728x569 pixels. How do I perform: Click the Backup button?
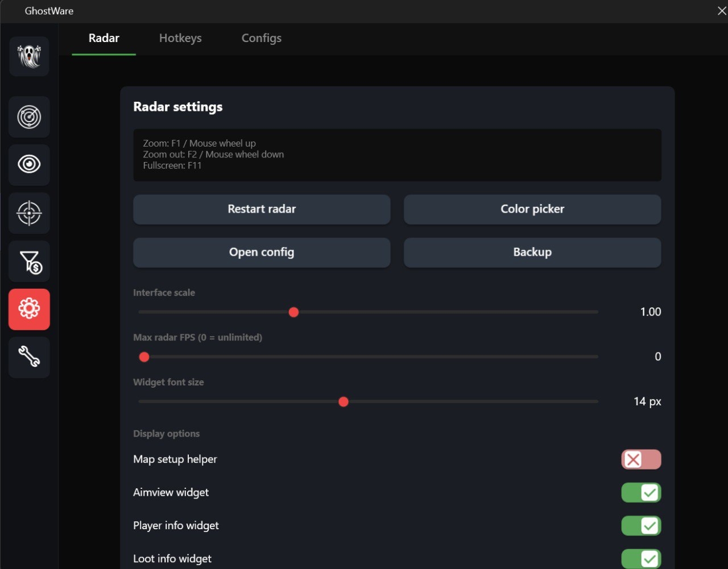tap(532, 252)
